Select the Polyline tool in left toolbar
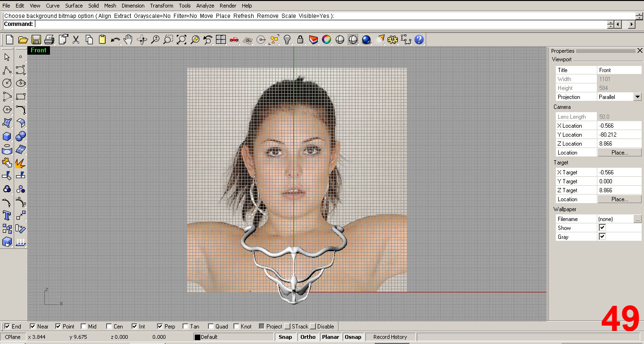This screenshot has width=644, height=344. pyautogui.click(x=7, y=70)
